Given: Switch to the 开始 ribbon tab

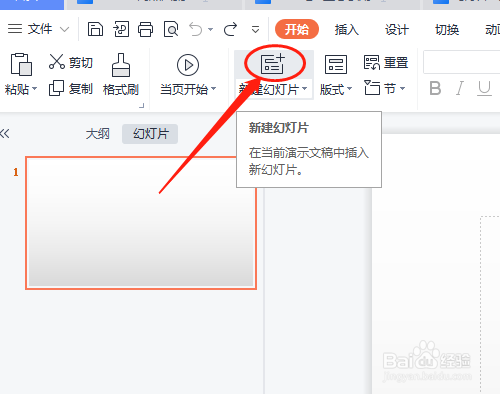Looking at the screenshot, I should tap(297, 29).
